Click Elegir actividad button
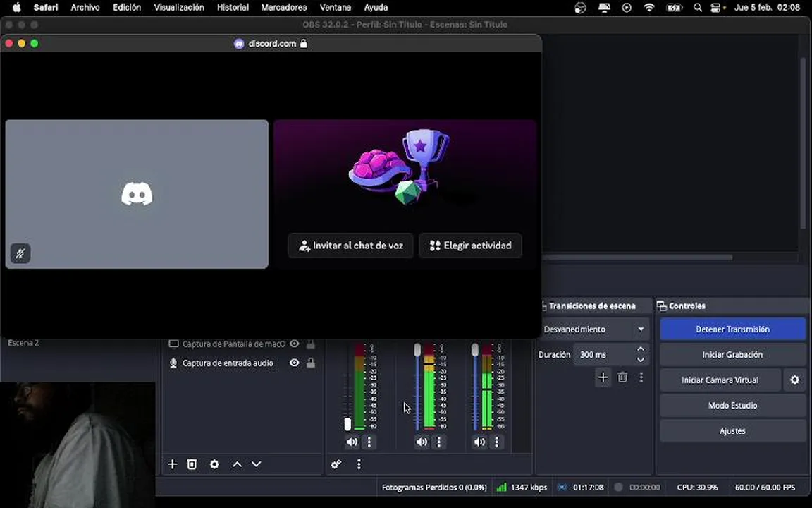The width and height of the screenshot is (812, 508). 470,246
